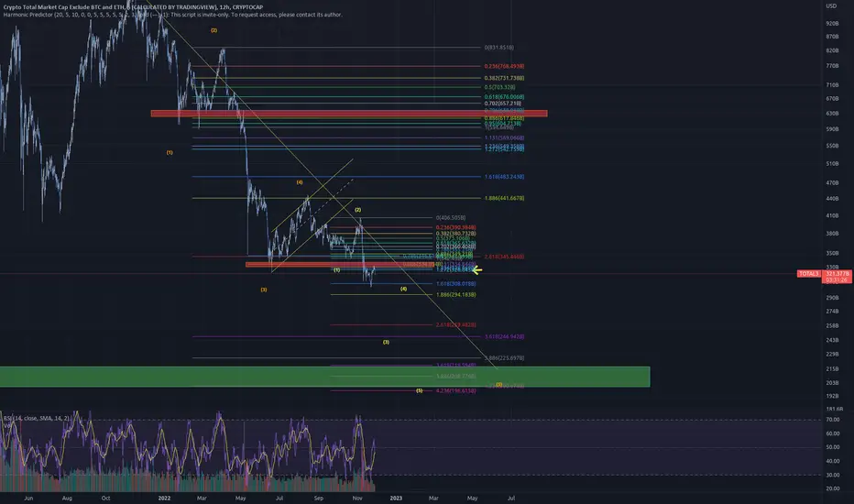Click the 70.00 RSI scale label
This screenshot has height=504, width=854.
(832, 420)
